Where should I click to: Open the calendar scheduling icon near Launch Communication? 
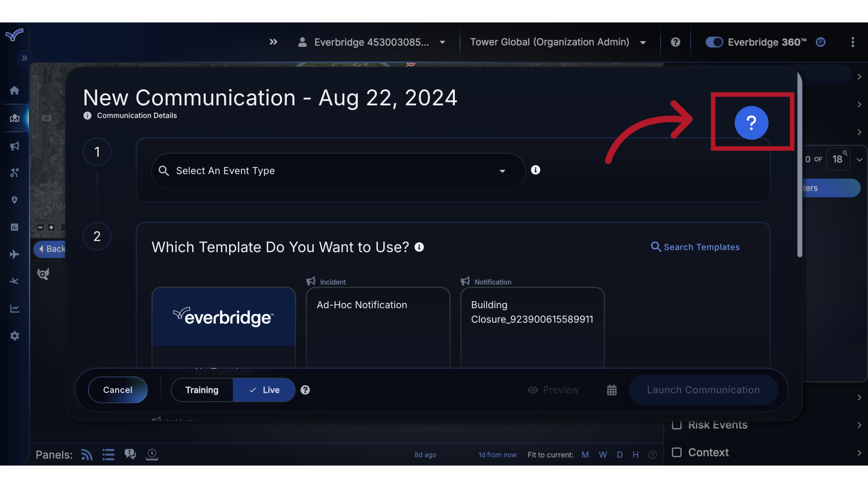[612, 389]
